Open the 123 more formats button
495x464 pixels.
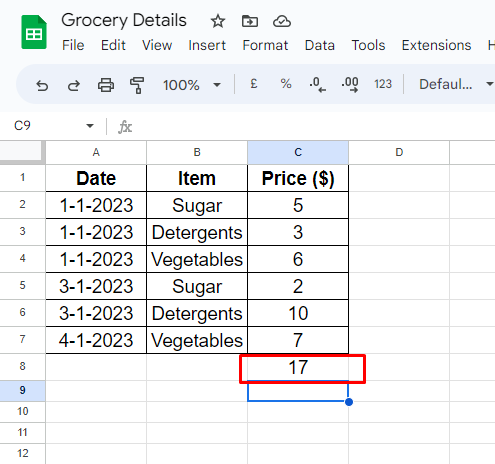pos(383,84)
